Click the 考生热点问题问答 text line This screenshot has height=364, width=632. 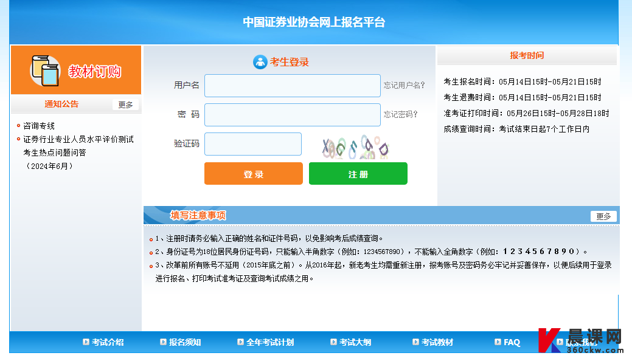[x=54, y=153]
